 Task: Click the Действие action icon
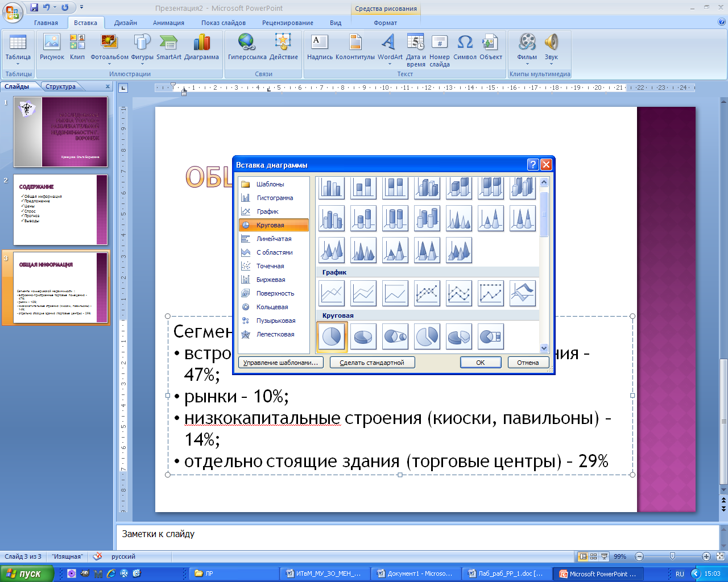[283, 48]
